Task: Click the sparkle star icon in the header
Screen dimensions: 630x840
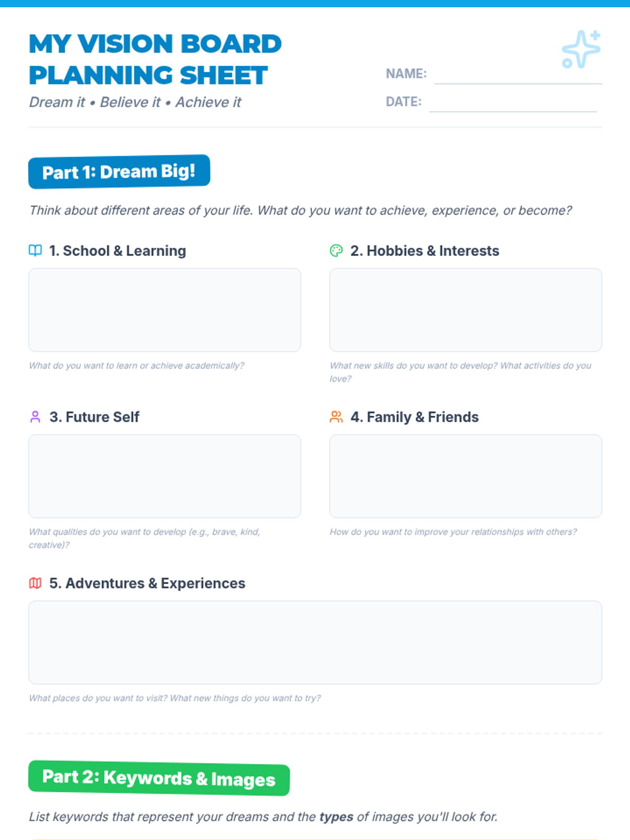Action: pyautogui.click(x=581, y=49)
